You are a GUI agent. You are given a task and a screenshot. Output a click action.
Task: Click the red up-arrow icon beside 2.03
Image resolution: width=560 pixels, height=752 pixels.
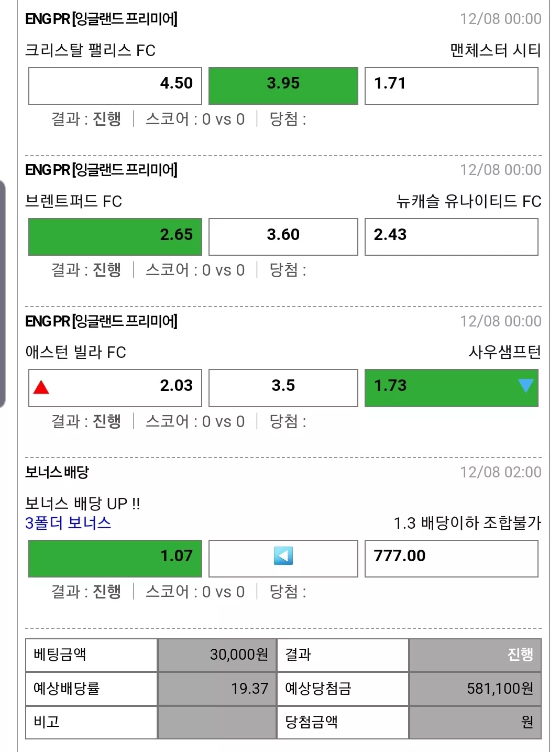point(41,387)
